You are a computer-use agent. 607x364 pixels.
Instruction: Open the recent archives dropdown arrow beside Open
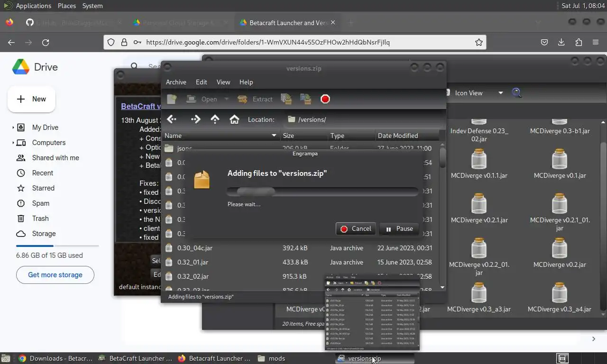tap(226, 99)
